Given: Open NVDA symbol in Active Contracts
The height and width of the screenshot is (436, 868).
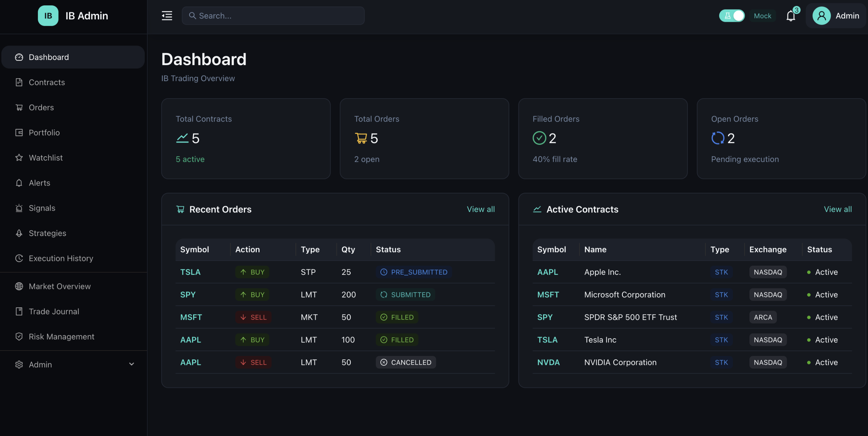Looking at the screenshot, I should coord(548,362).
